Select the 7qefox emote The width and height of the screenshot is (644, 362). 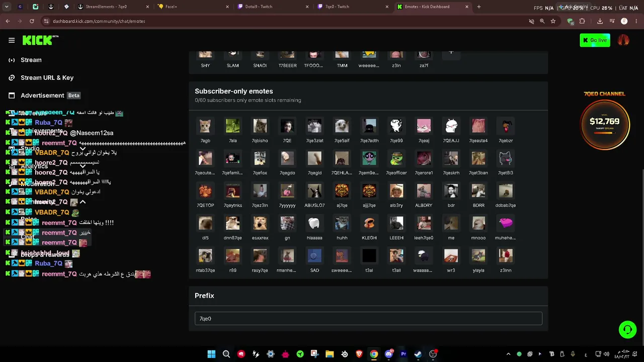[x=260, y=158]
